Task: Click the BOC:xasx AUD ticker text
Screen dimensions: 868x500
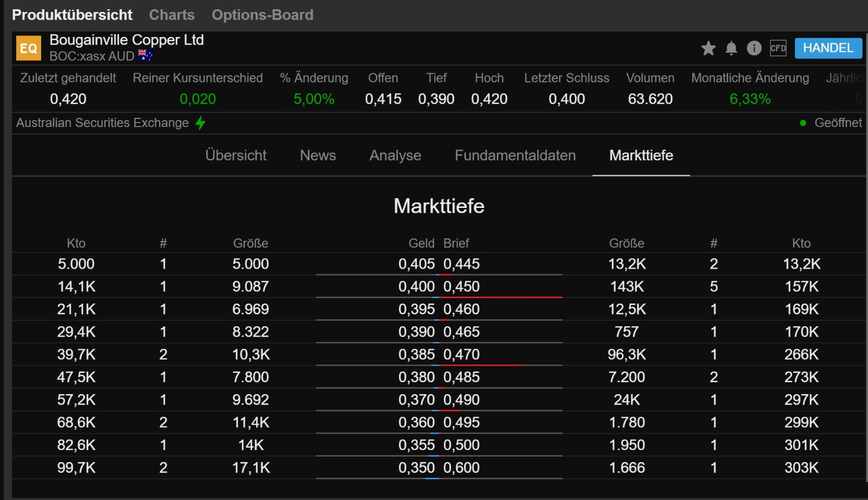Action: 92,56
